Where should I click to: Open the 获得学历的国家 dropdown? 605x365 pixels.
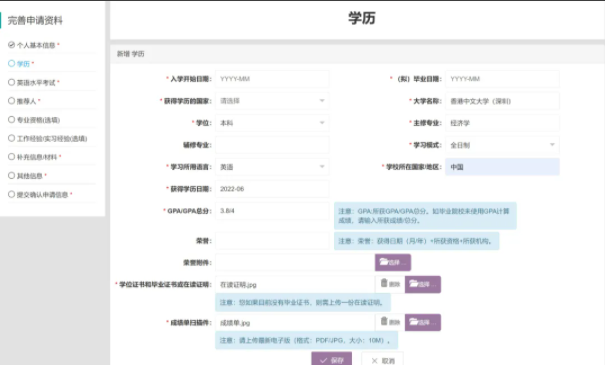point(272,101)
